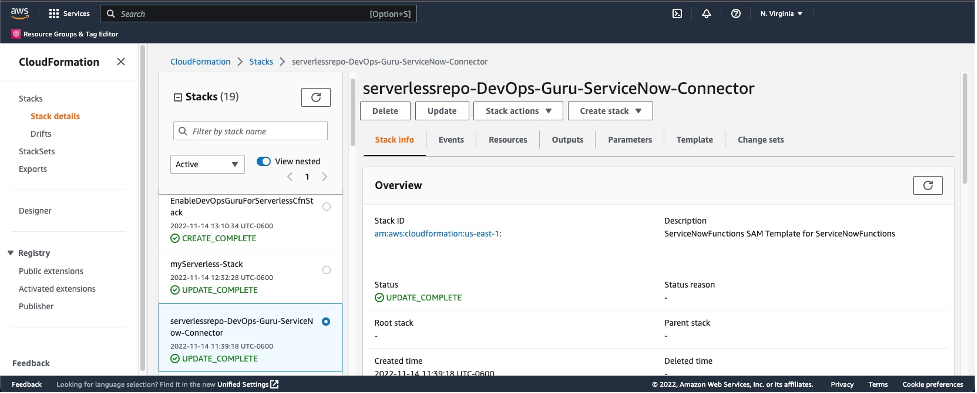Open Publisher in the Registry

(x=36, y=306)
